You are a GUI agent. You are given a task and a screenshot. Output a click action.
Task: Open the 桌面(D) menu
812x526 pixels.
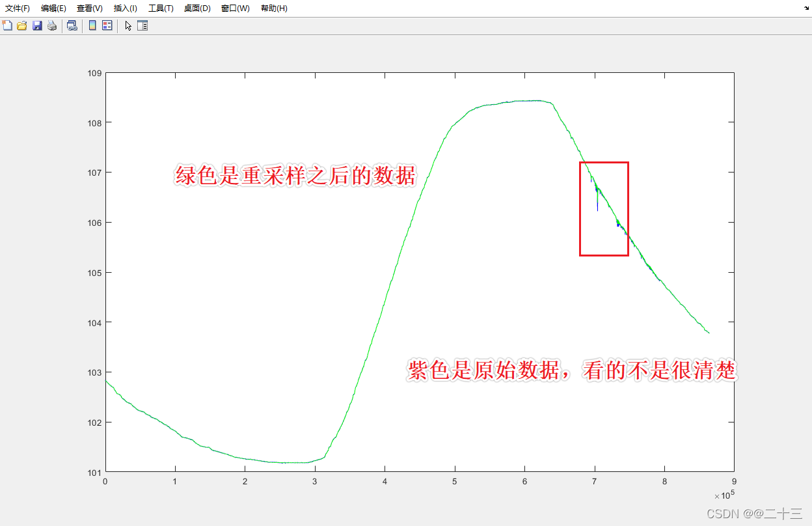[x=196, y=8]
